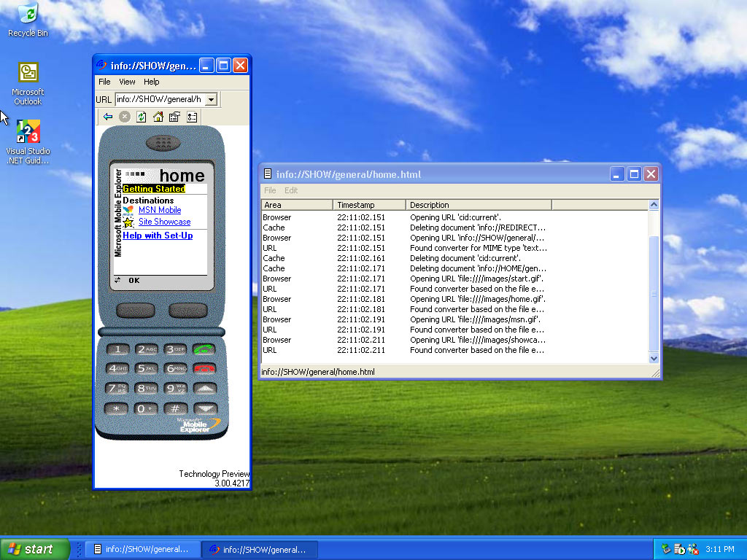This screenshot has height=560, width=747.
Task: Open the MSN Mobile link
Action: pos(160,210)
